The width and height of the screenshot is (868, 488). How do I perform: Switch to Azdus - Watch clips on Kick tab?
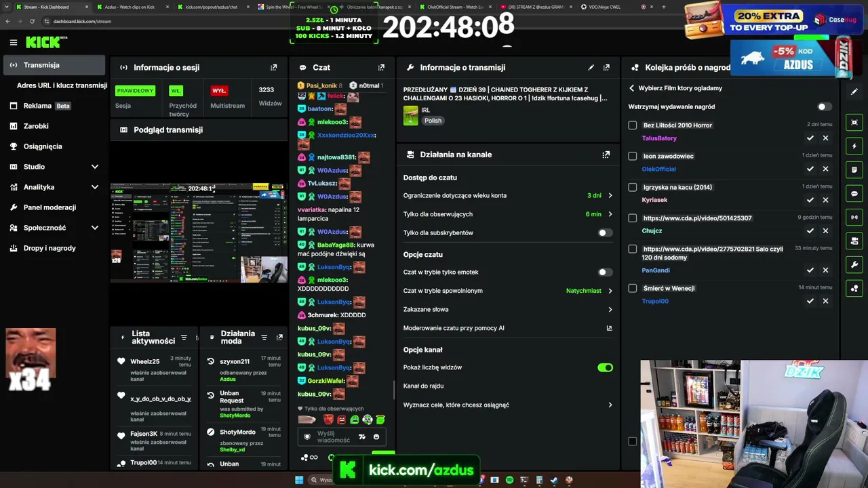pos(132,7)
